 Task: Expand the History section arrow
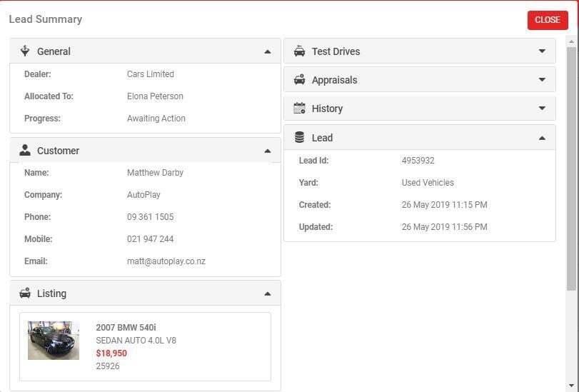542,109
